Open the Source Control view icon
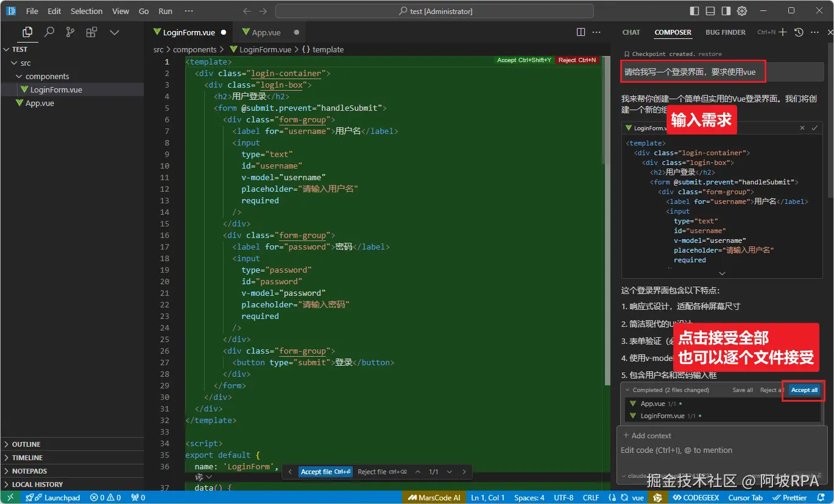Image resolution: width=834 pixels, height=504 pixels. pyautogui.click(x=70, y=32)
